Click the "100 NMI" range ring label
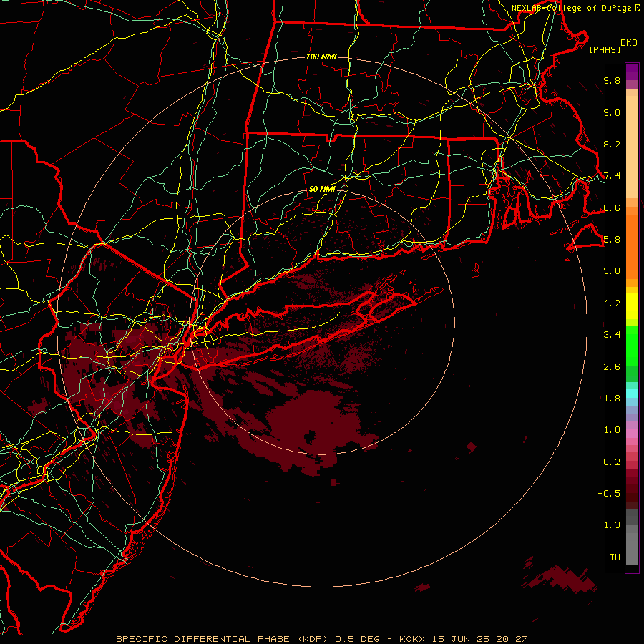Viewport: 644px width, 644px height. (x=321, y=57)
